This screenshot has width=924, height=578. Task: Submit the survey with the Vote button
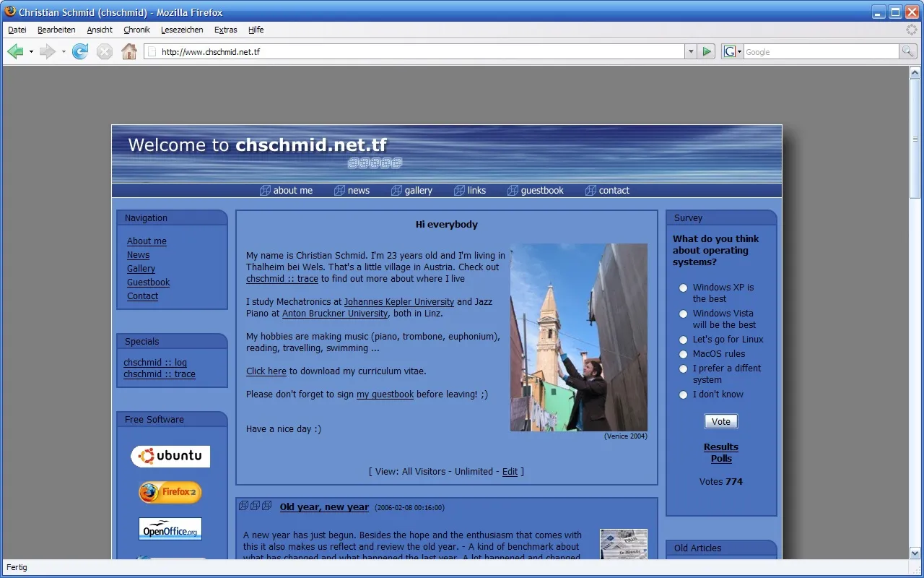click(721, 421)
